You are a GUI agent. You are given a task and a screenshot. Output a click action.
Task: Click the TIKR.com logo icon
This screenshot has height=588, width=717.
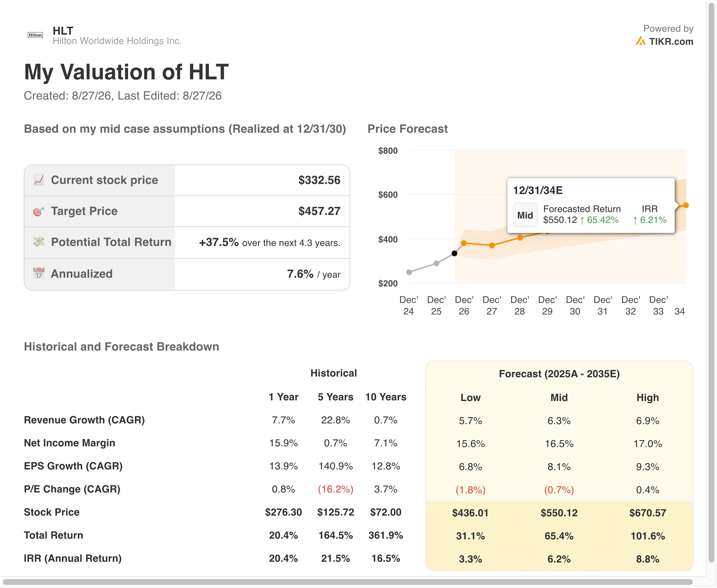(640, 41)
